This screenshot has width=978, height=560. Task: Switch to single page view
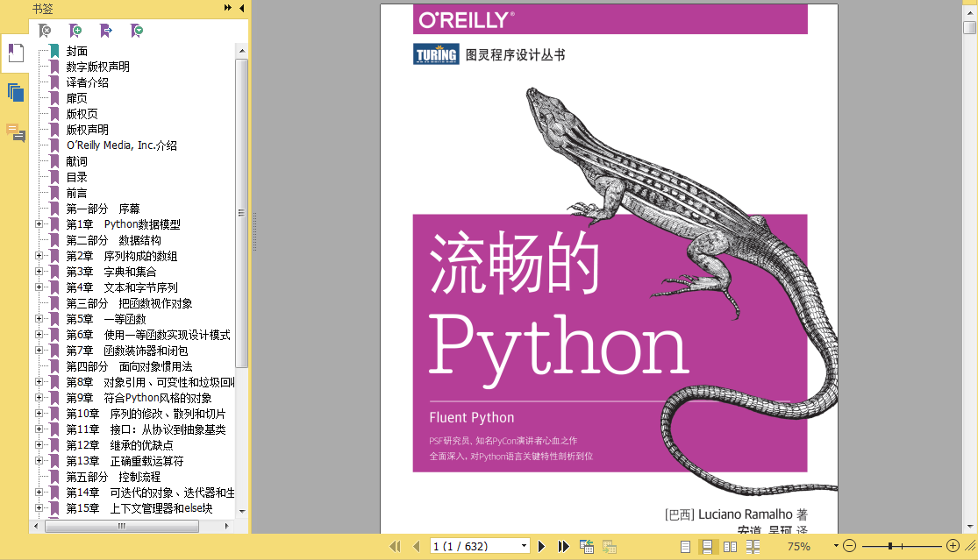(x=685, y=546)
